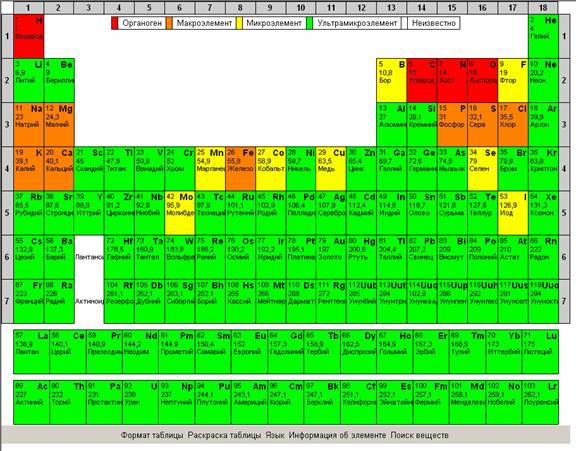Screen dimensions: 576x451
Task: Select the Iron (Fe) element cell
Action: (241, 169)
